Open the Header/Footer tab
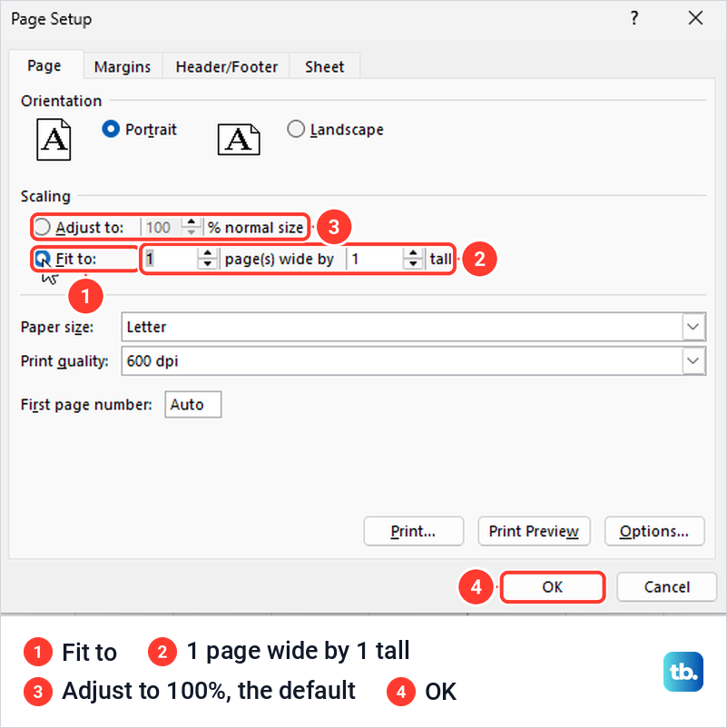727x728 pixels. click(227, 67)
